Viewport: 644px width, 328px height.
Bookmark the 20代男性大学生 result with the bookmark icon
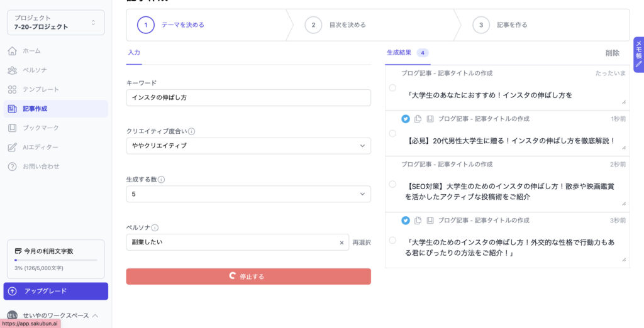tap(430, 119)
